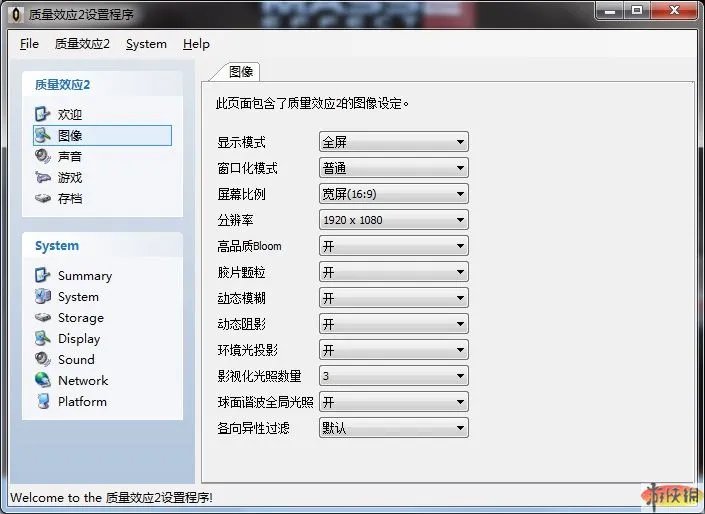Click the app icon in the title bar
This screenshot has height=514, width=705.
pyautogui.click(x=16, y=14)
